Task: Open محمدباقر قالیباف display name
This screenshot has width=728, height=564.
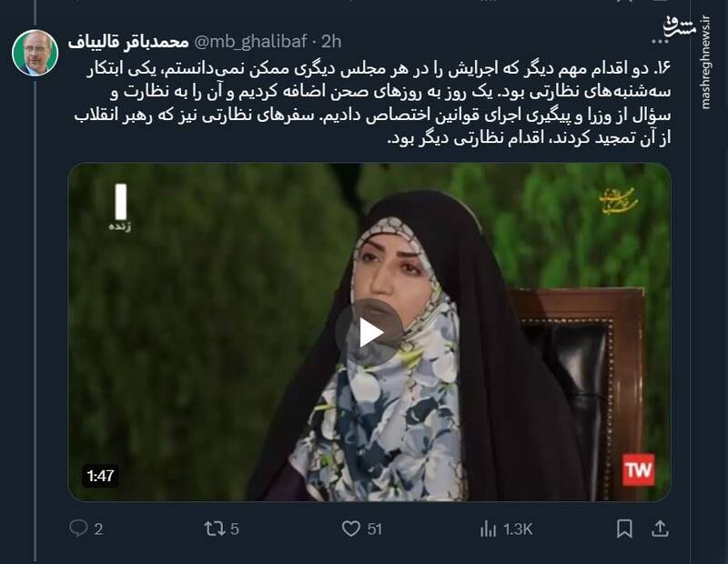Action: point(128,42)
